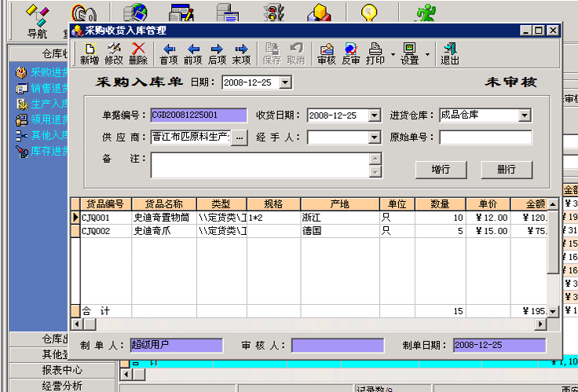Click the 保存 (save) toolbar icon

[272, 54]
